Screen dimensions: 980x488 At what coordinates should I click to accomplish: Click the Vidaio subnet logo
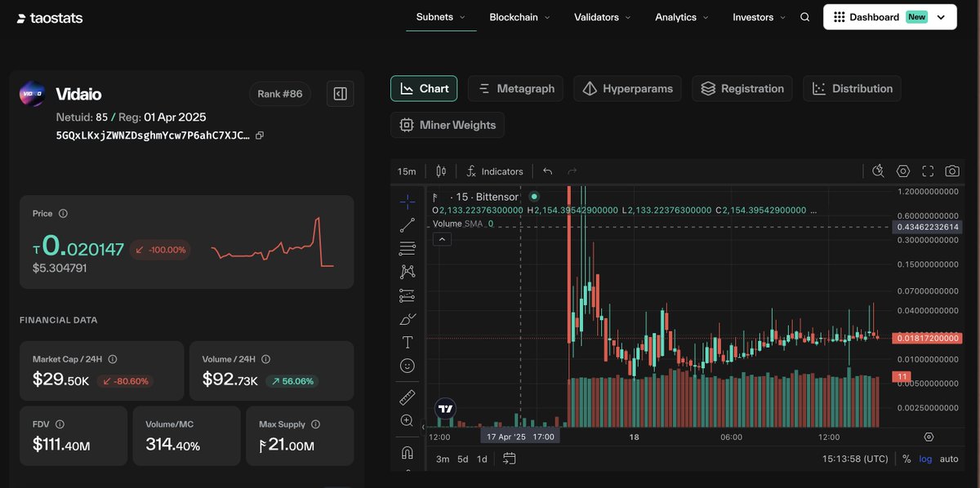click(x=32, y=94)
